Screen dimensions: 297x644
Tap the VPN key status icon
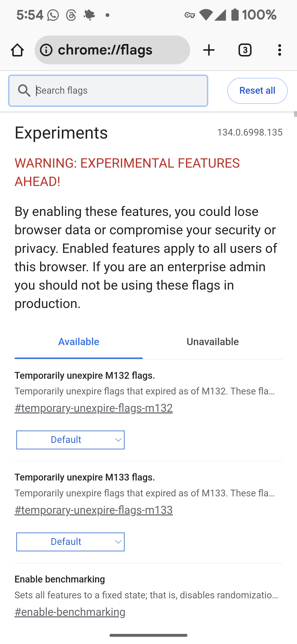coord(190,15)
